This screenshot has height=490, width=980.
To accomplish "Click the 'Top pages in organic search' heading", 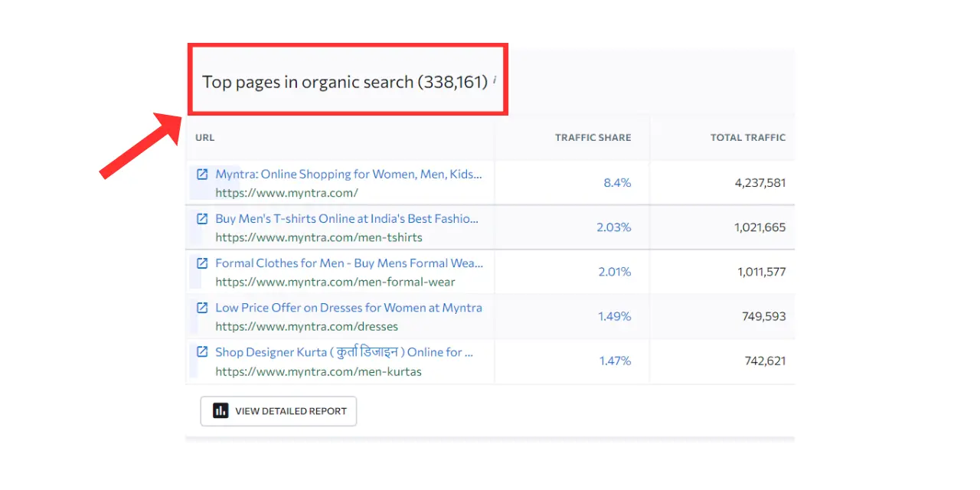I will click(x=345, y=82).
